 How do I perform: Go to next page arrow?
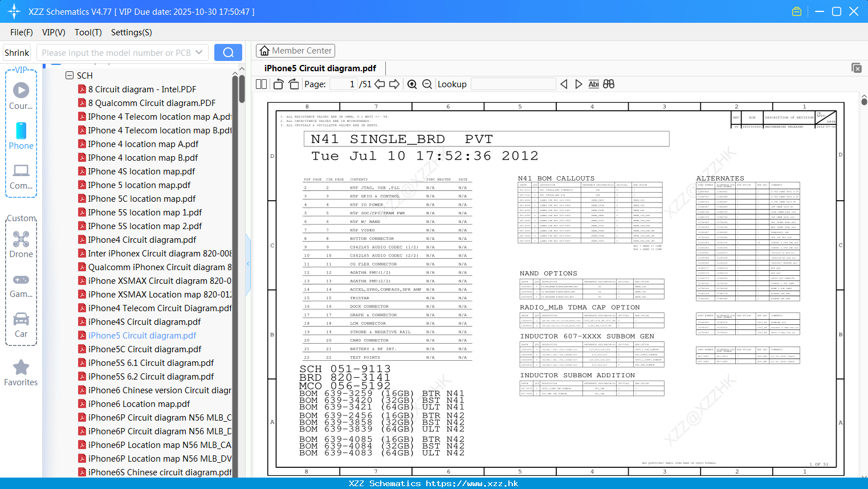pos(394,84)
